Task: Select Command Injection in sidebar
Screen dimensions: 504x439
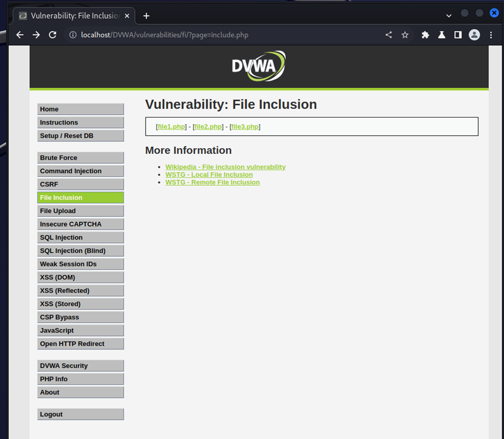Action: point(80,171)
